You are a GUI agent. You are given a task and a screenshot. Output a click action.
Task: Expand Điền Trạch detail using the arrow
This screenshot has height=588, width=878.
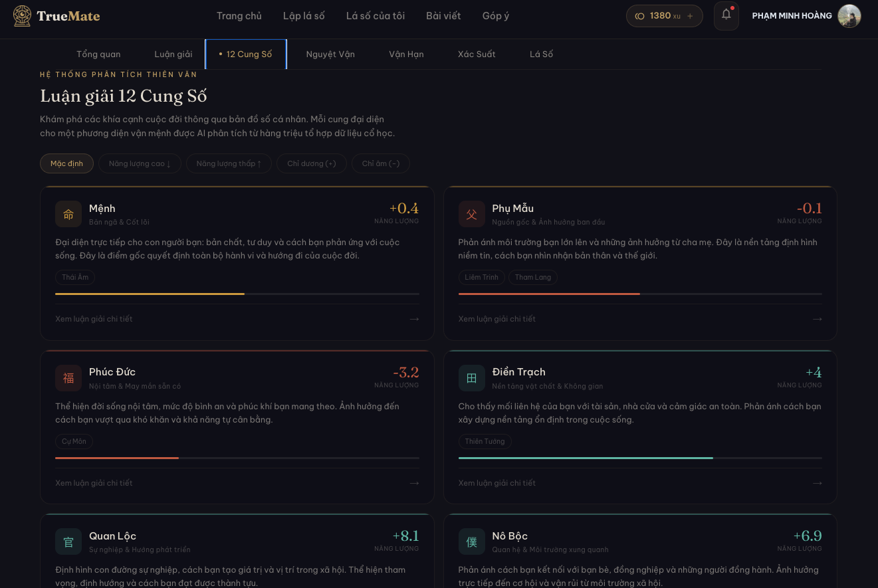pyautogui.click(x=817, y=483)
